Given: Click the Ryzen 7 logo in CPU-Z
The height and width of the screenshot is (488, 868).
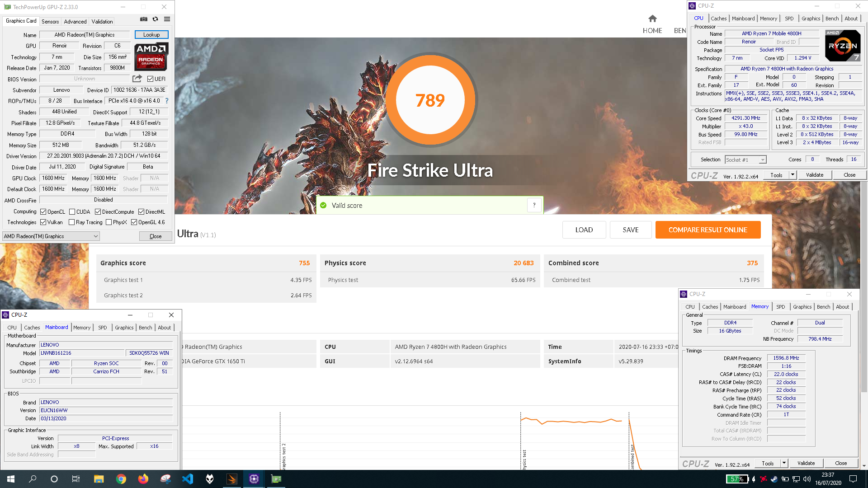Looking at the screenshot, I should (843, 46).
